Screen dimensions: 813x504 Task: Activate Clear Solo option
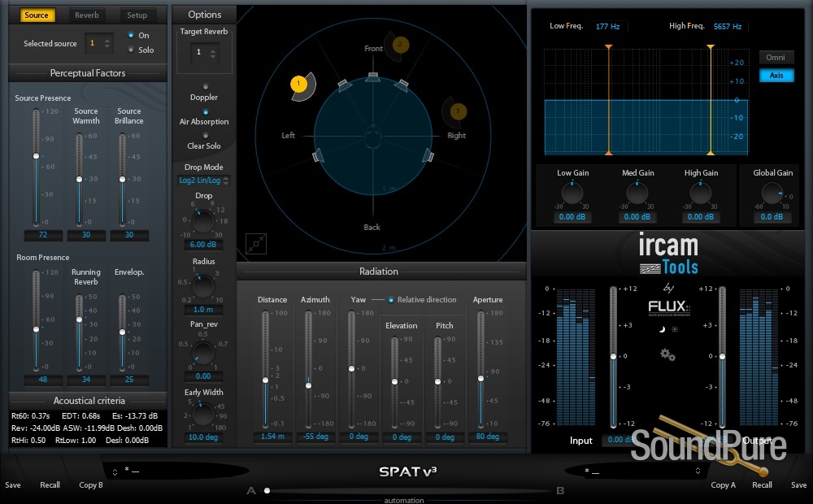pyautogui.click(x=206, y=135)
